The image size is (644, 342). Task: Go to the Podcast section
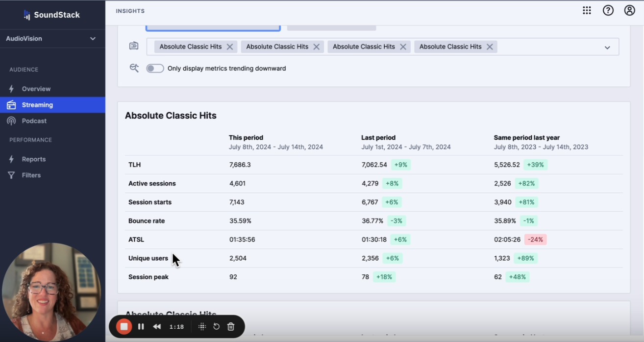(34, 121)
